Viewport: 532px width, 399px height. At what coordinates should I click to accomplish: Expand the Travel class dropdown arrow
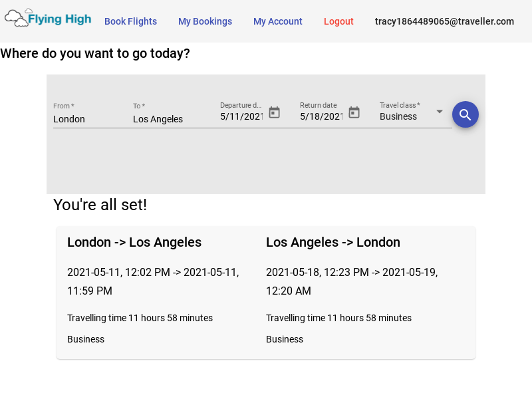pos(440,112)
